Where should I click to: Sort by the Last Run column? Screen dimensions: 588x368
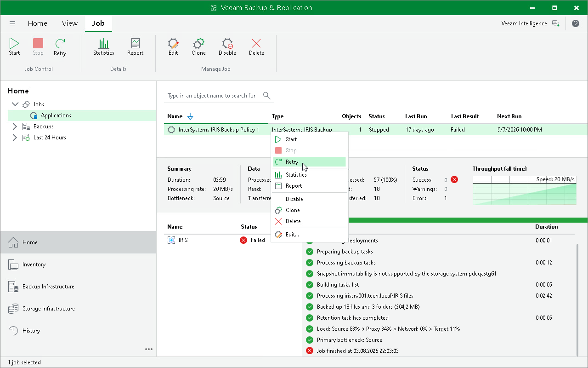tap(416, 116)
